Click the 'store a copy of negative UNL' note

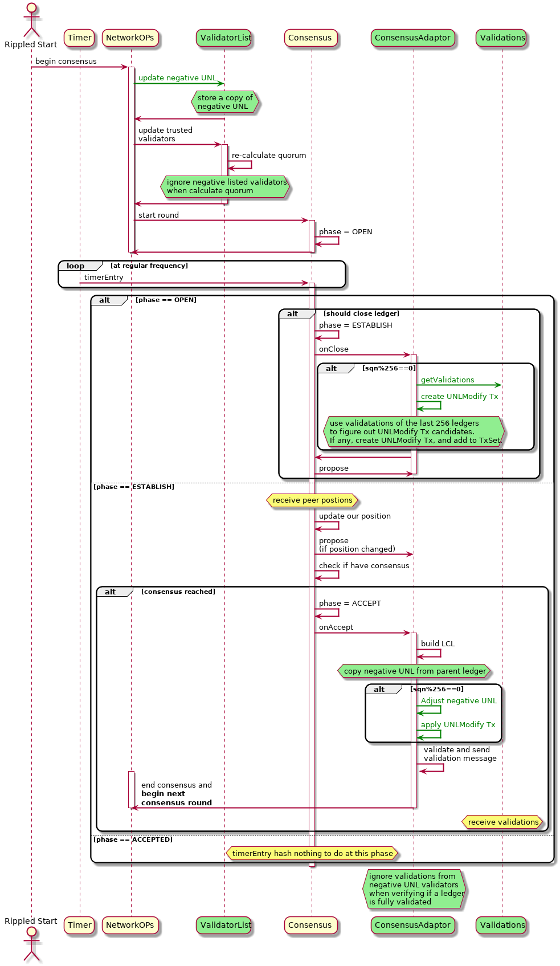pos(225,102)
